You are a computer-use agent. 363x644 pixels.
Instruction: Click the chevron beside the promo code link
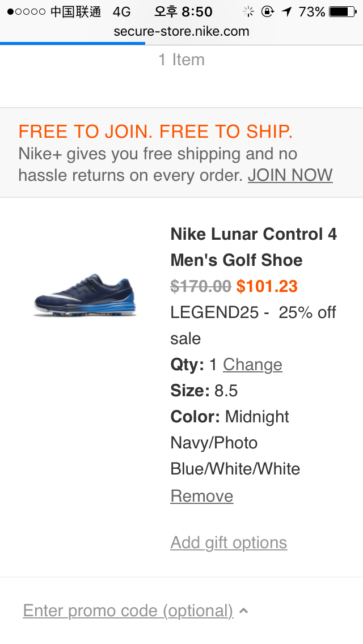pyautogui.click(x=243, y=611)
